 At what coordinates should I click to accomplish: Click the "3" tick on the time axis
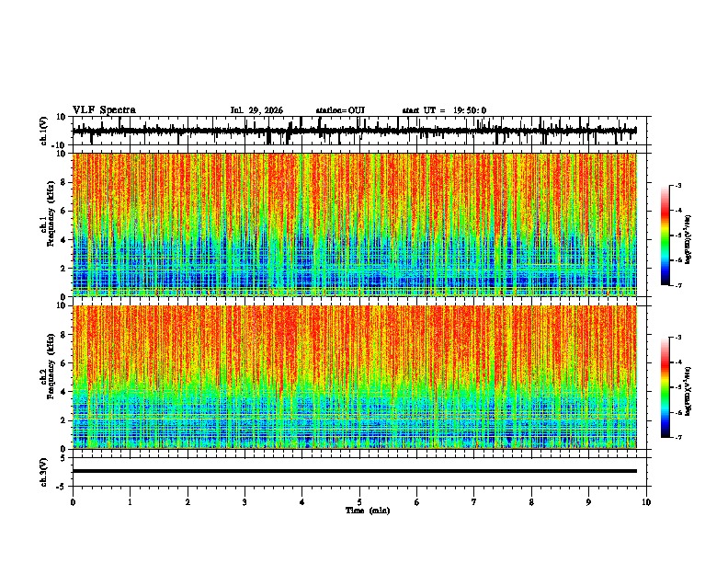(x=245, y=502)
